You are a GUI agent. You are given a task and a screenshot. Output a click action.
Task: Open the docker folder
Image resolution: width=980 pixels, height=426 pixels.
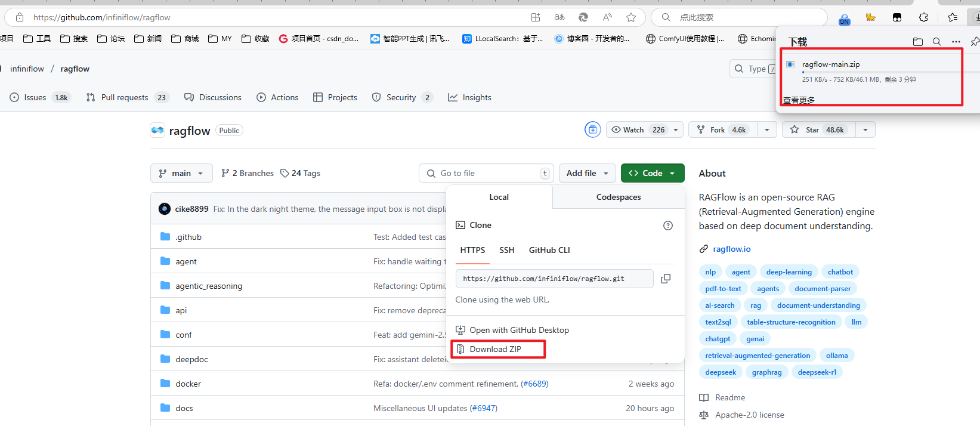click(x=188, y=384)
